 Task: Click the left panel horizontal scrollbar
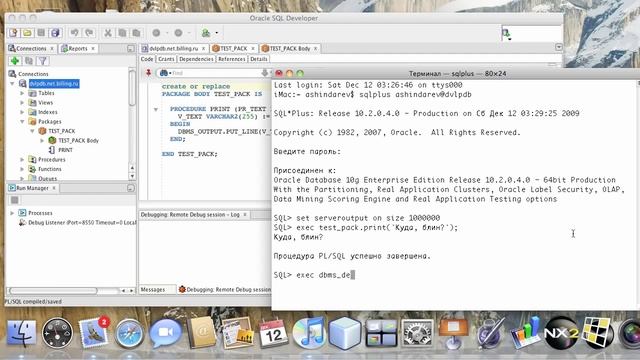click(53, 291)
